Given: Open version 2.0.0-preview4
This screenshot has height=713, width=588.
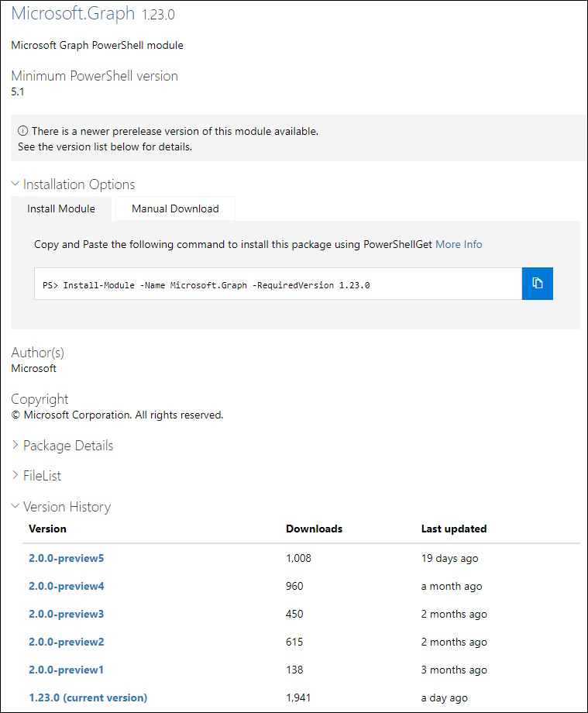Looking at the screenshot, I should pos(67,586).
